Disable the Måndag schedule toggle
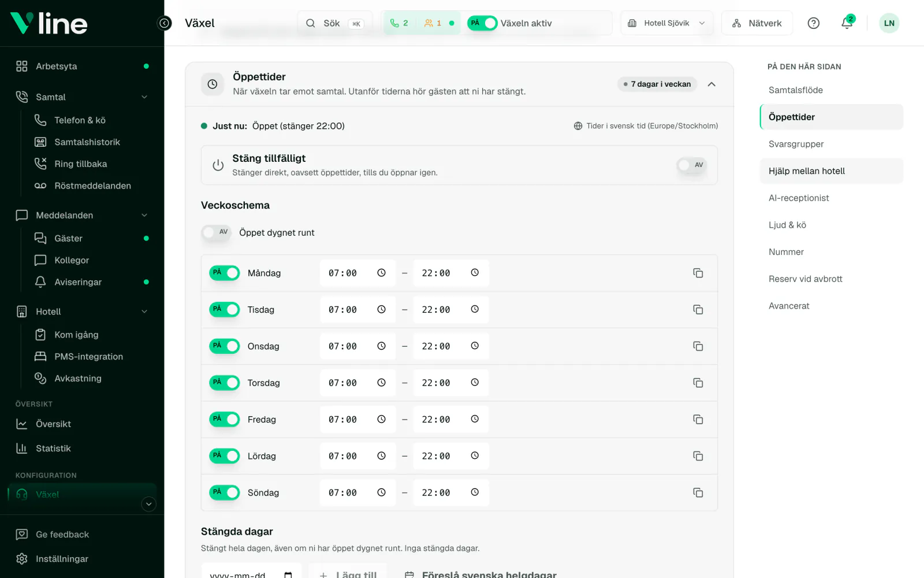 pos(225,273)
